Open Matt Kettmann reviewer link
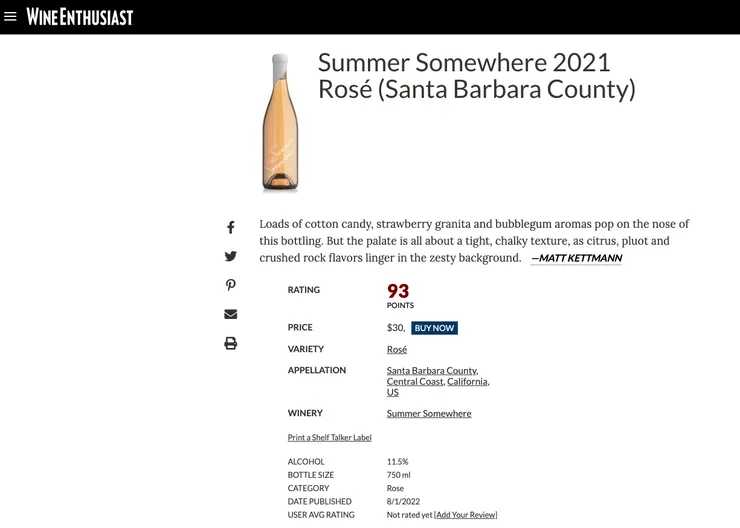Viewport: 740px width, 528px height. click(576, 258)
